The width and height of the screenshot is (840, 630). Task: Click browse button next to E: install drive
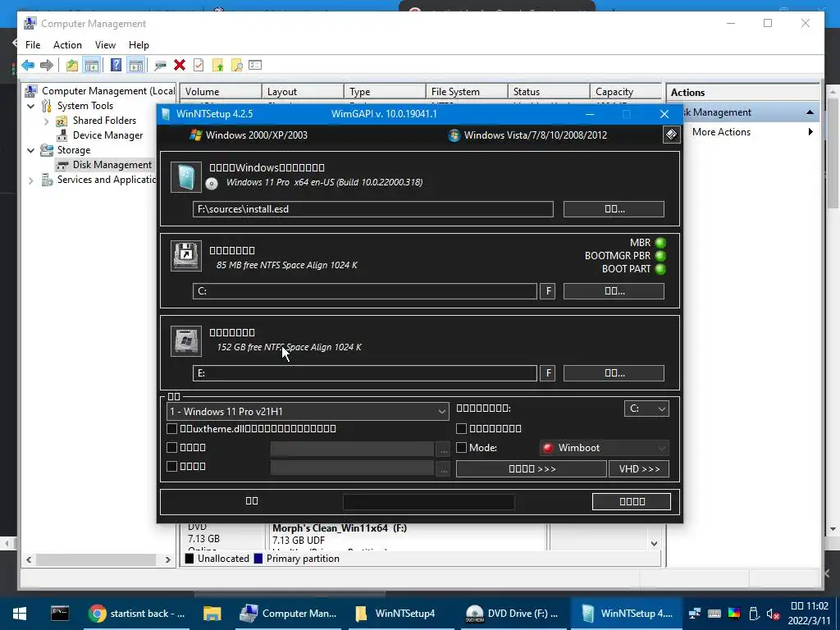coord(614,373)
